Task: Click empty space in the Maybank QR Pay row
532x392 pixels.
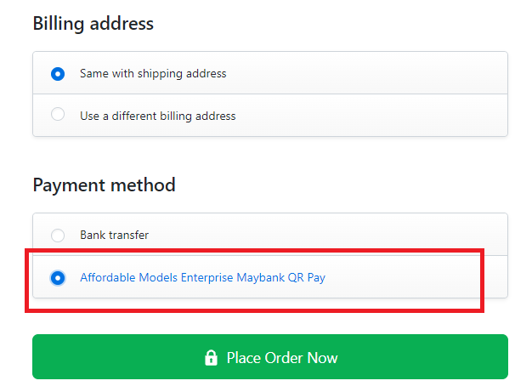Action: tap(400, 277)
